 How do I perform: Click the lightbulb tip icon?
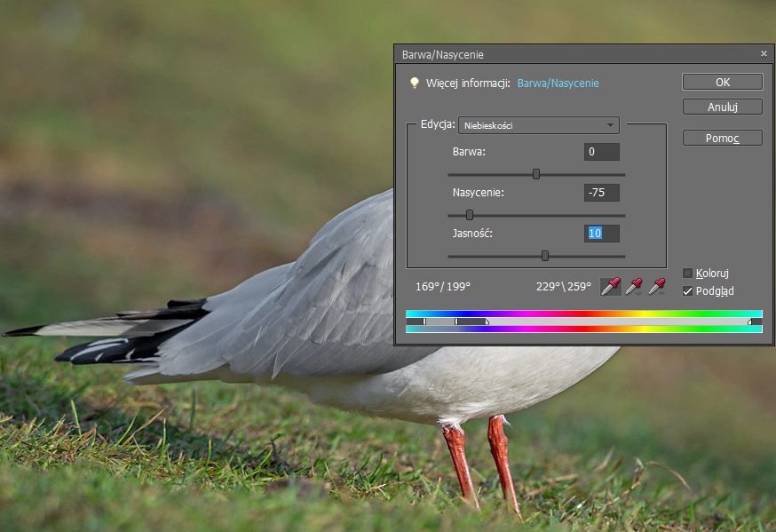415,83
